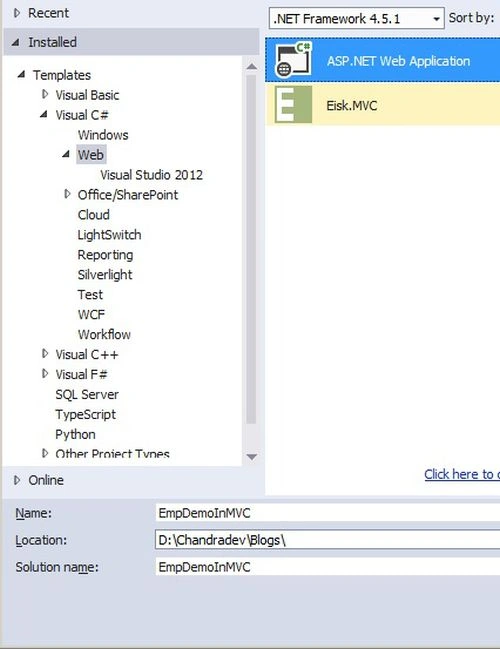
Task: Click the Solution name input field
Action: [328, 567]
